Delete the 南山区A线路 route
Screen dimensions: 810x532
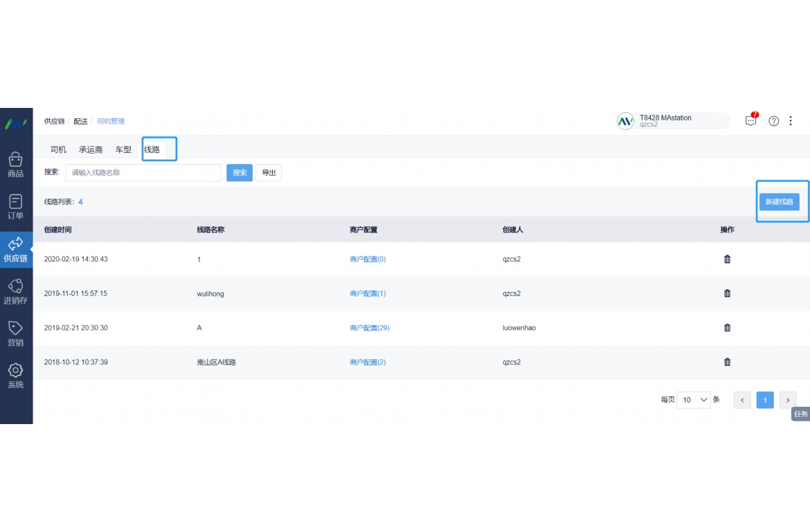[727, 362]
